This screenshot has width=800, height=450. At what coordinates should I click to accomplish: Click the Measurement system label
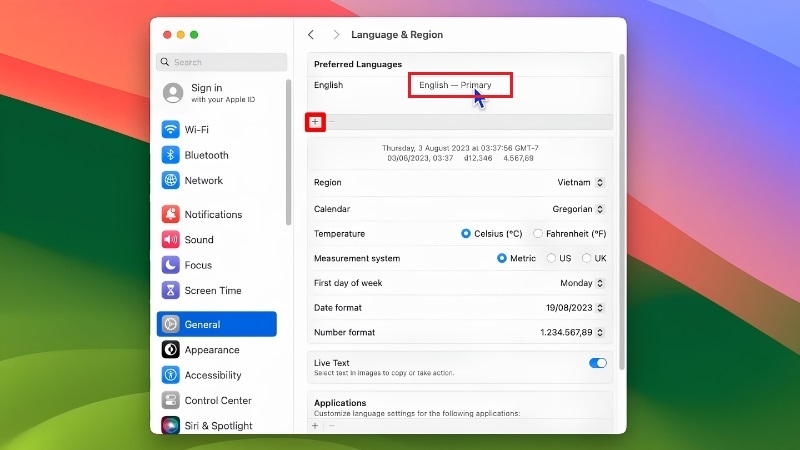pyautogui.click(x=357, y=258)
